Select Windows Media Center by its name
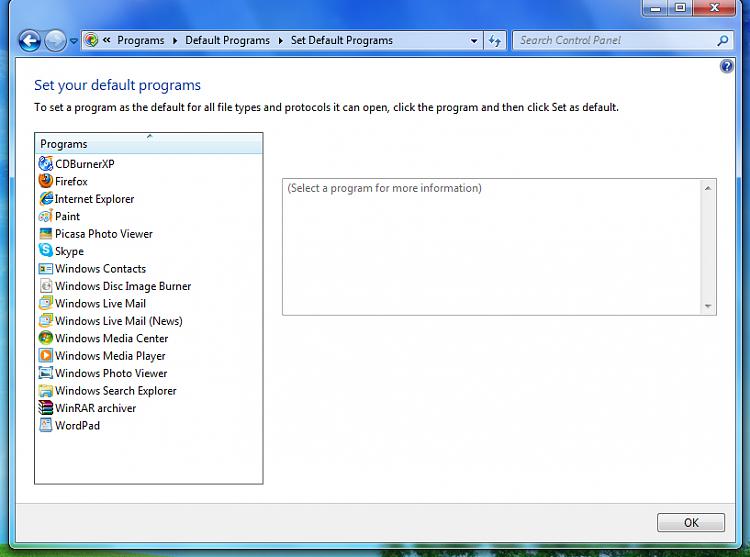Screen dimensions: 750x557 coord(111,338)
